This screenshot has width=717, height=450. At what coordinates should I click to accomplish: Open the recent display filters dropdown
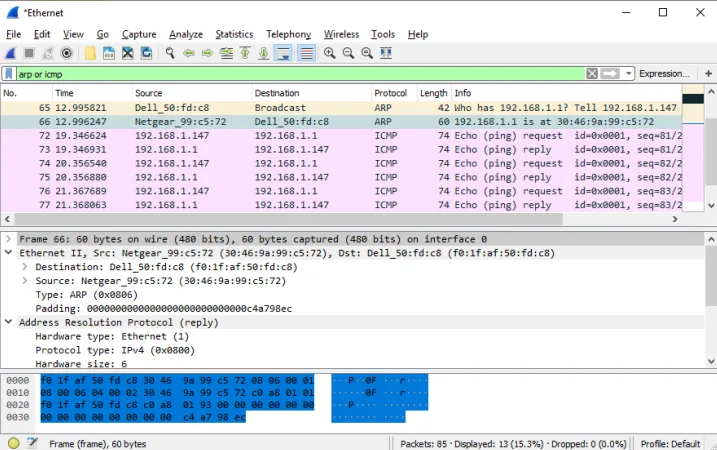(628, 74)
